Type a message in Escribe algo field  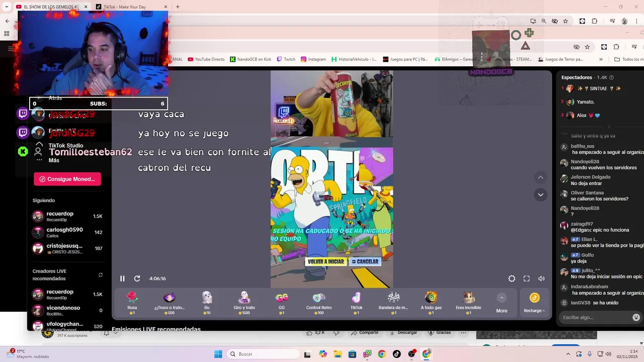595,317
